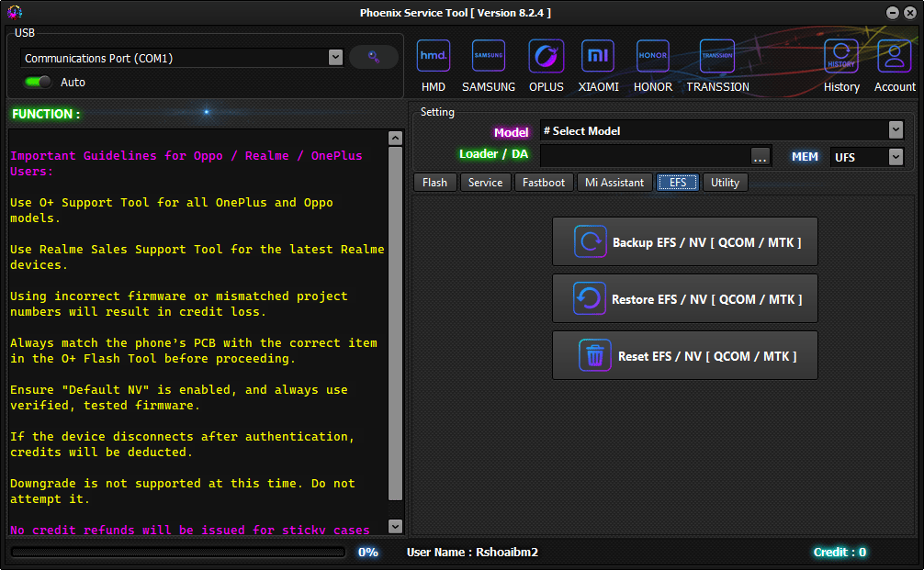
Task: Select the Samsung brand icon
Action: (x=489, y=57)
